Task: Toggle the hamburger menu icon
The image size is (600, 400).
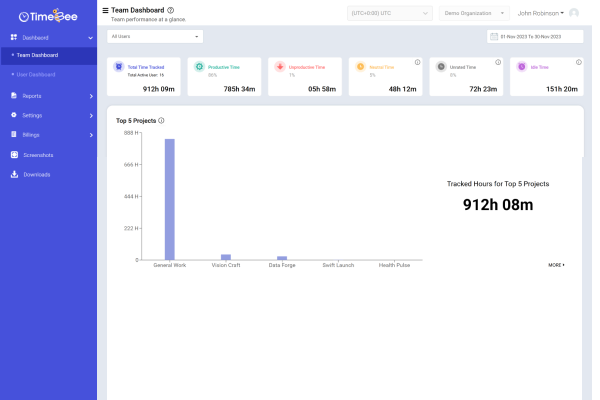Action: (x=105, y=10)
